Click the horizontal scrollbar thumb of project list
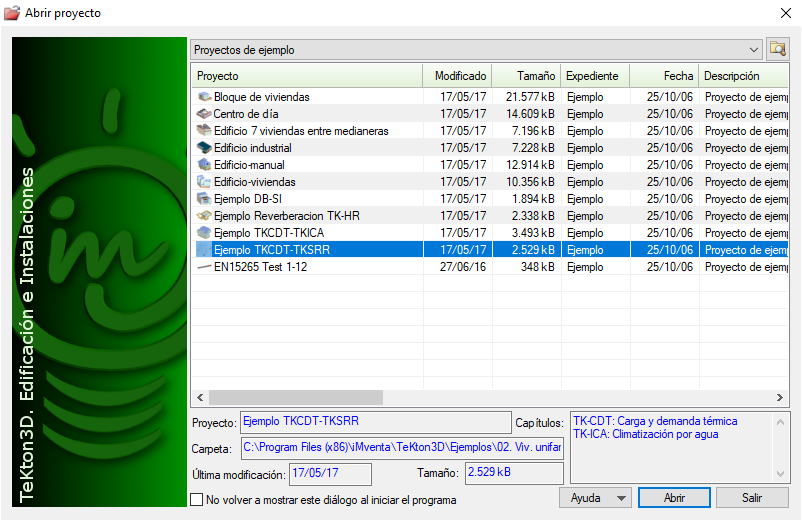 [296, 397]
